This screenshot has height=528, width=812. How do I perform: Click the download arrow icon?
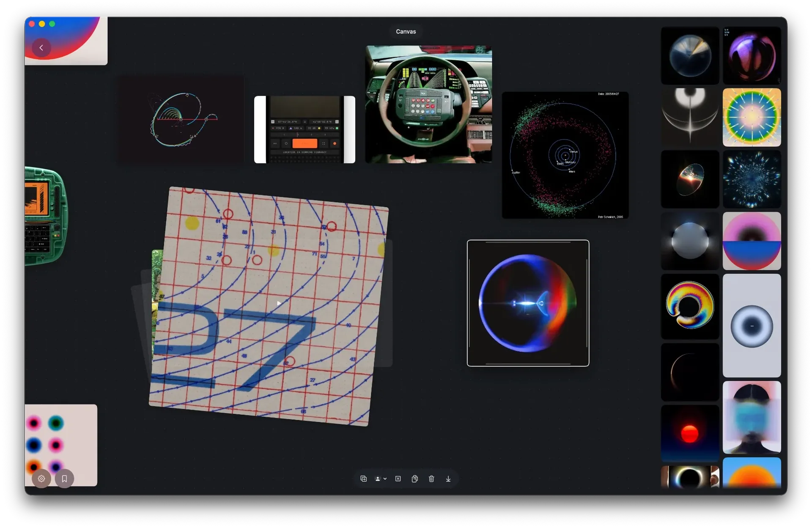[448, 478]
